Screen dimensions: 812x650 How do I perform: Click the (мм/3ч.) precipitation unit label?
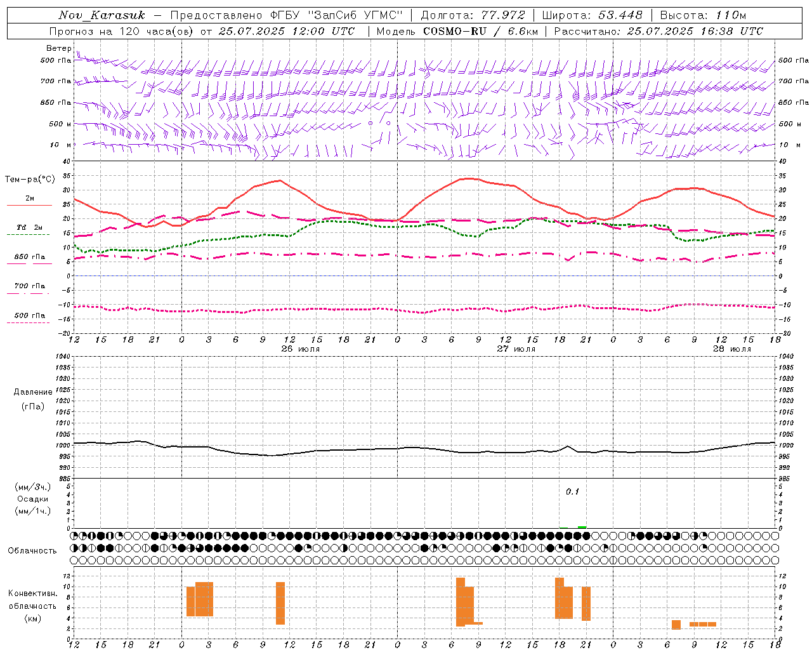click(x=33, y=487)
